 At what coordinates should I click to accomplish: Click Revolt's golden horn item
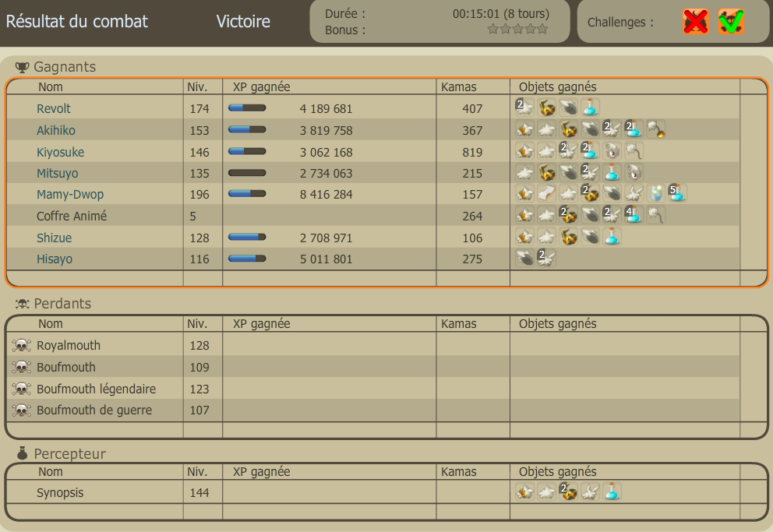point(547,107)
